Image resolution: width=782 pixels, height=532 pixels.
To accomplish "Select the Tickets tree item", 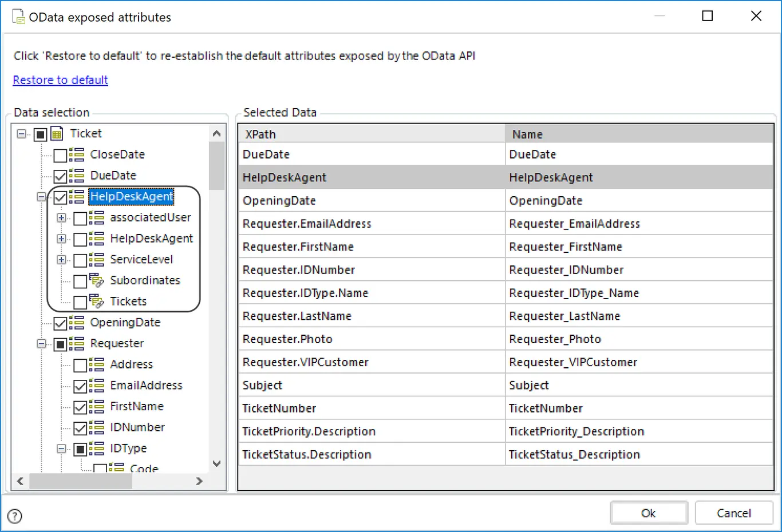I will pyautogui.click(x=128, y=301).
